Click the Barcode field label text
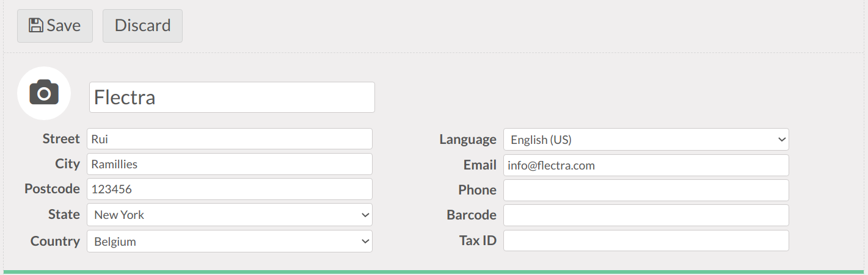The image size is (868, 275). pos(471,215)
